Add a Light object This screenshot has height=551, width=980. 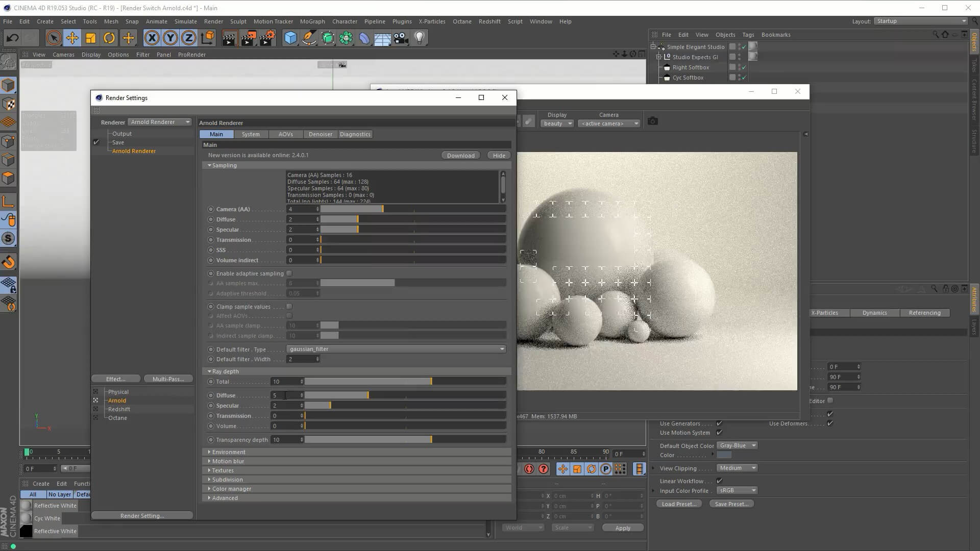click(x=420, y=38)
